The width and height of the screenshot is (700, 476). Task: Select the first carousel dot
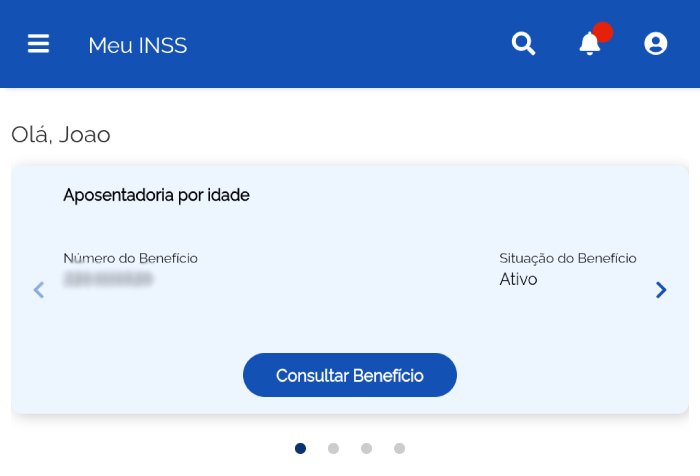(x=300, y=449)
